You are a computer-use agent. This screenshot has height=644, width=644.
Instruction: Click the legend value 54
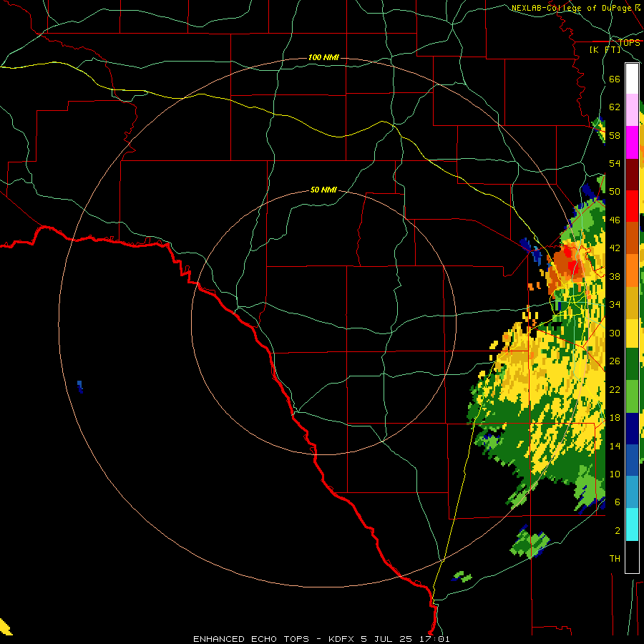click(615, 163)
